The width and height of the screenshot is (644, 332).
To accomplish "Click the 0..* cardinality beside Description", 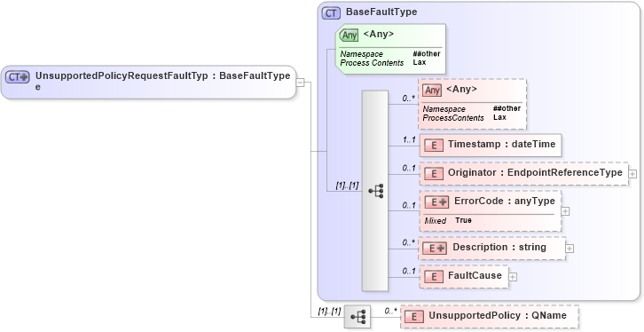I will 409,243.
